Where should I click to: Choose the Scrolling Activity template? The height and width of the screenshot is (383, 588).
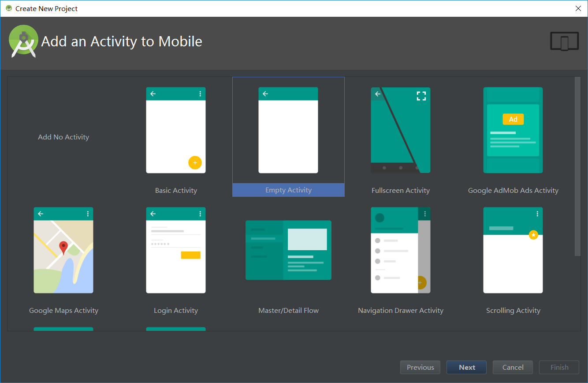(513, 250)
